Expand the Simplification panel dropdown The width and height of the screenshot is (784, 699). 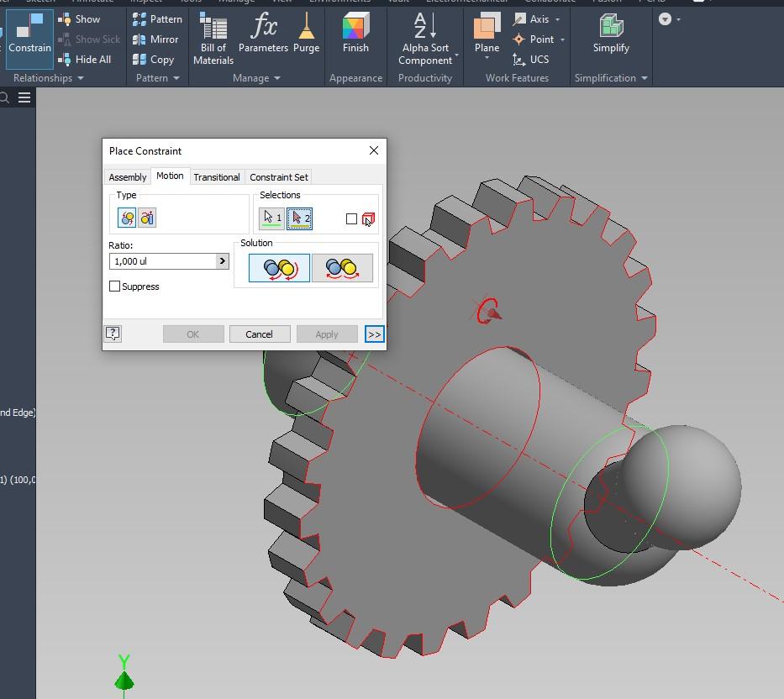point(644,78)
